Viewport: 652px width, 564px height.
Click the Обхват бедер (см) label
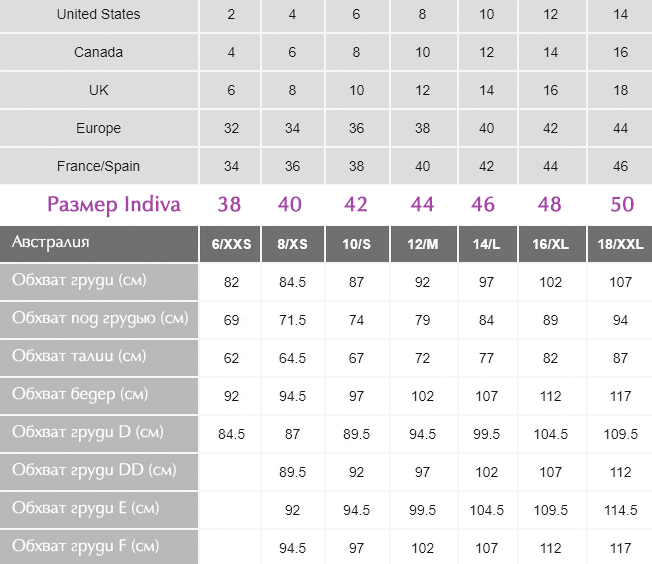pos(80,394)
